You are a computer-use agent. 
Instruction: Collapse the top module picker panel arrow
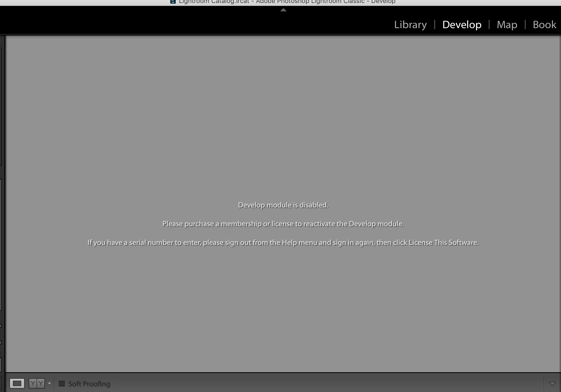click(x=283, y=10)
